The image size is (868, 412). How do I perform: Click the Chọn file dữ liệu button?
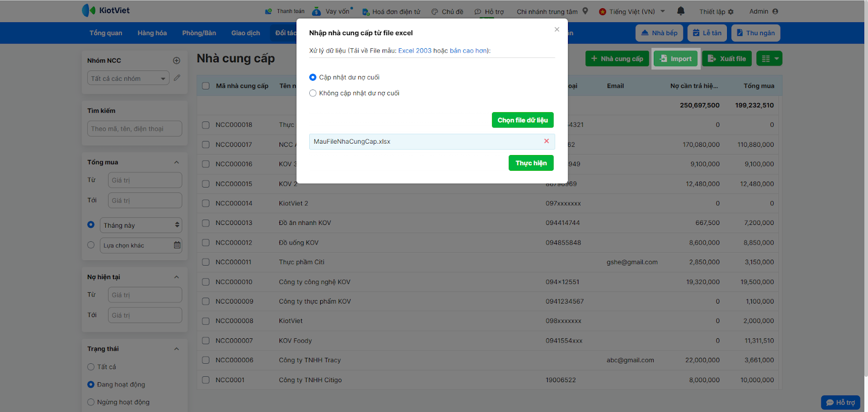522,120
